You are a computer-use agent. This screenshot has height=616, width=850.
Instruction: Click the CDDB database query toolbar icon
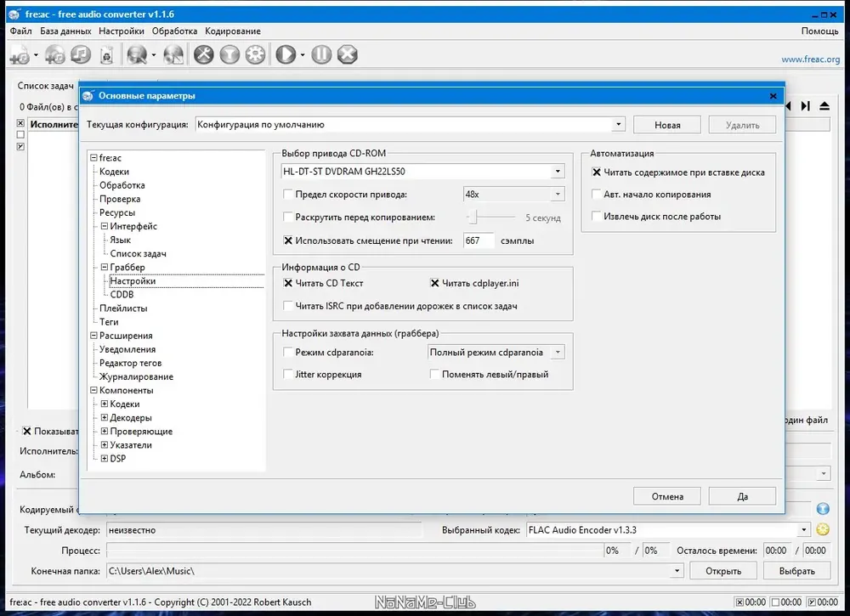[x=137, y=54]
